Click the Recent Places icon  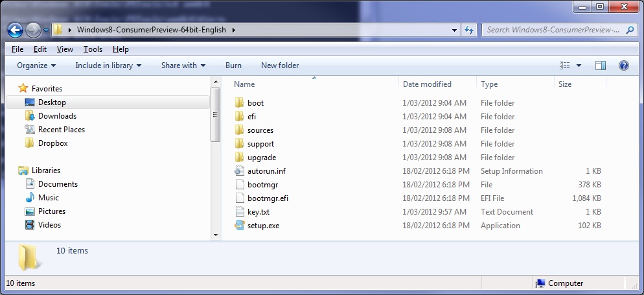(30, 130)
